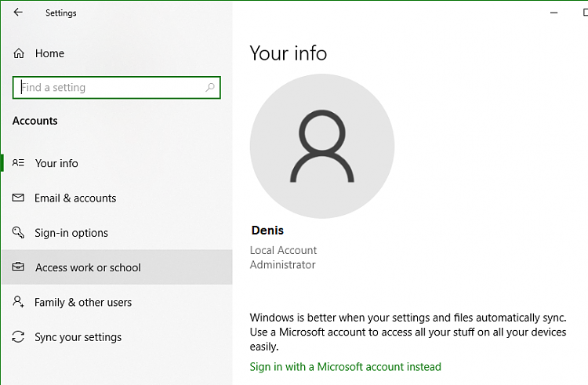Click the briefcase icon for work or school
Screen dimensions: 588x385
pyautogui.click(x=18, y=267)
